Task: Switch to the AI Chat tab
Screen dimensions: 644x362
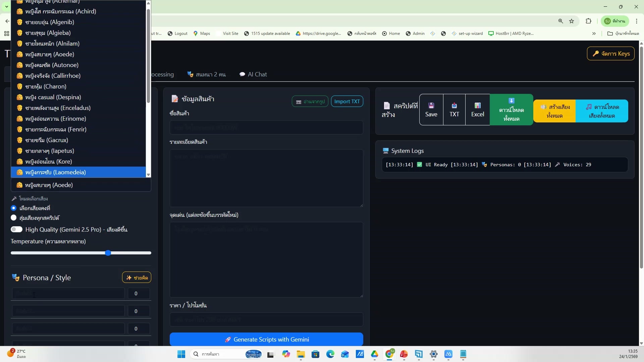Action: (253, 74)
